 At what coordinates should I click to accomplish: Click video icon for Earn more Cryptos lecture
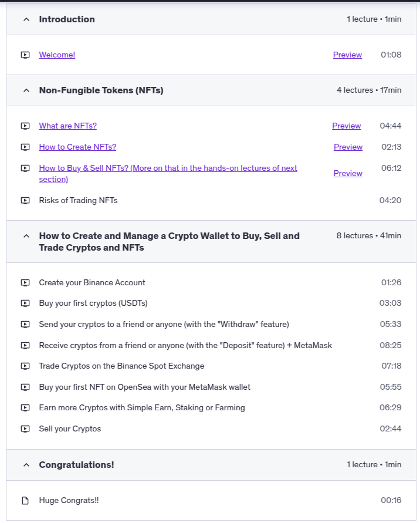25,408
